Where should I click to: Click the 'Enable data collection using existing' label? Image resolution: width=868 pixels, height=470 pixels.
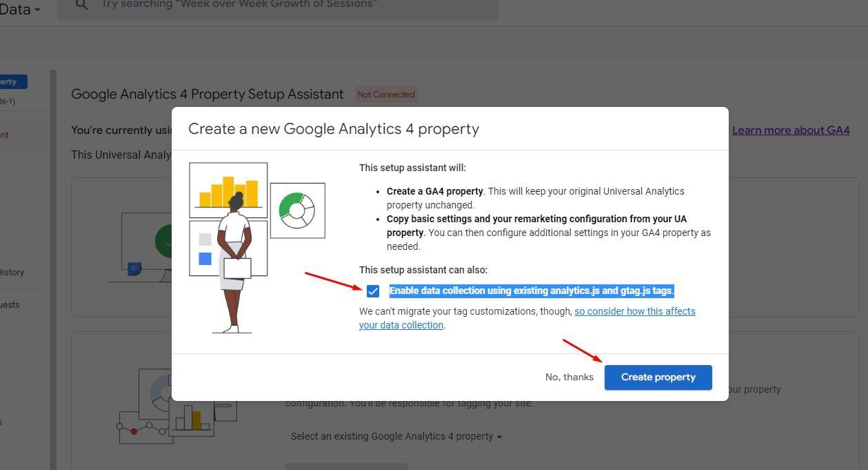point(531,291)
